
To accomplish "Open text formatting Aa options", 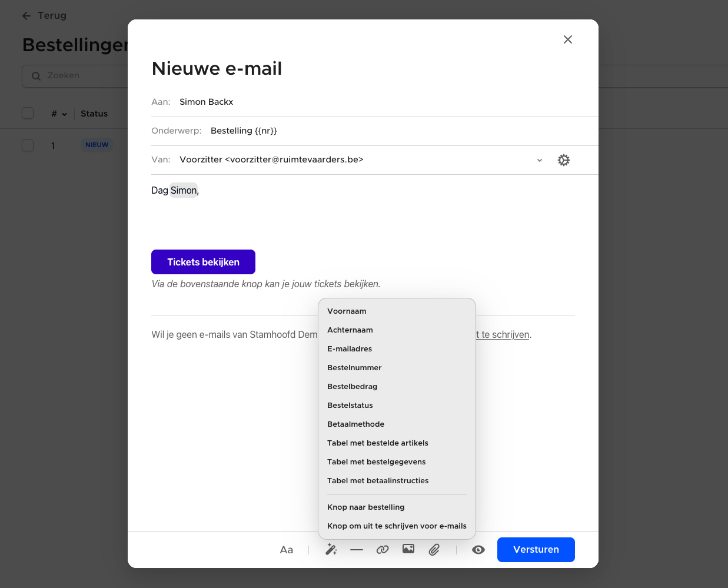I will [287, 550].
